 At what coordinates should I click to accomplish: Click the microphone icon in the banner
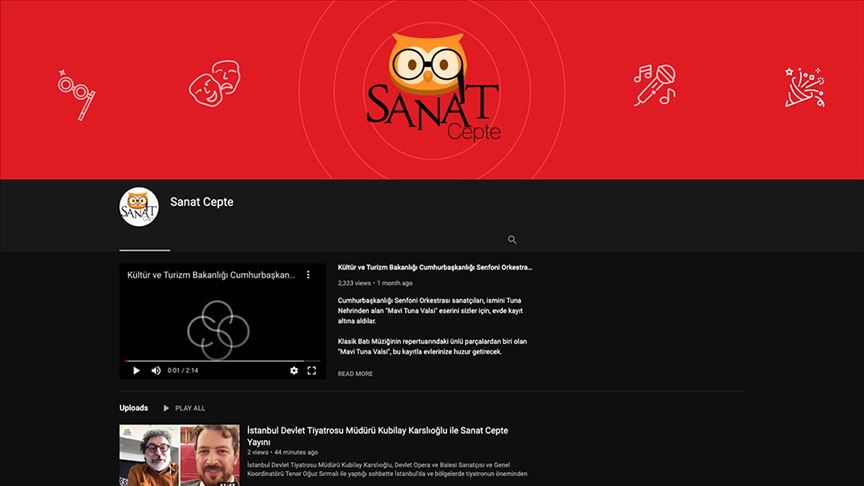tap(653, 86)
